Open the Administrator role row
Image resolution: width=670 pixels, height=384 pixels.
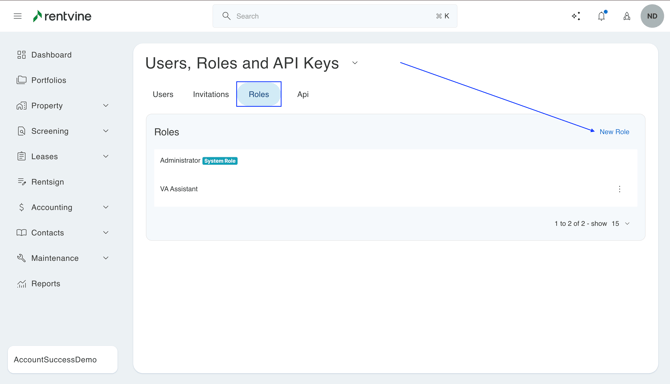[x=395, y=161]
